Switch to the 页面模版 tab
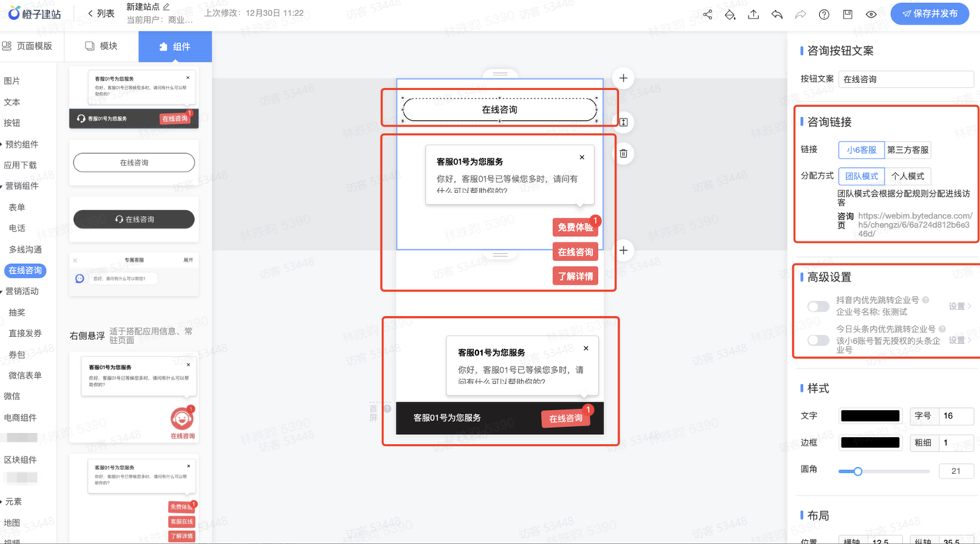This screenshot has width=980, height=544. [28, 46]
